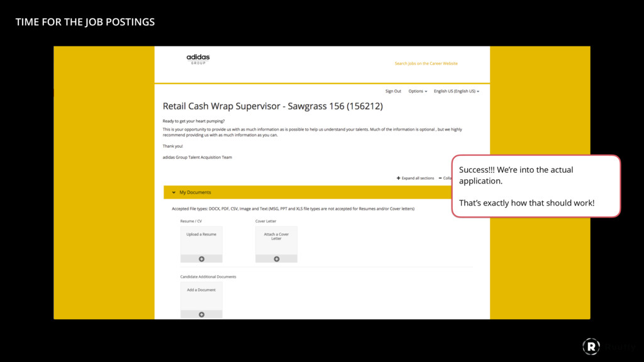The height and width of the screenshot is (362, 644).
Task: Collapse the My Documents section chevron
Action: click(x=174, y=192)
